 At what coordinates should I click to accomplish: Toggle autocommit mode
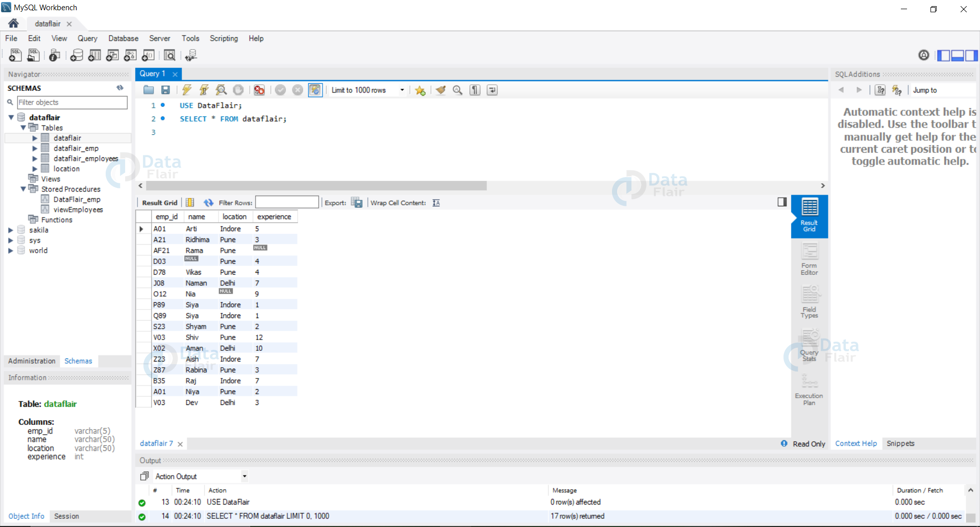[x=315, y=90]
